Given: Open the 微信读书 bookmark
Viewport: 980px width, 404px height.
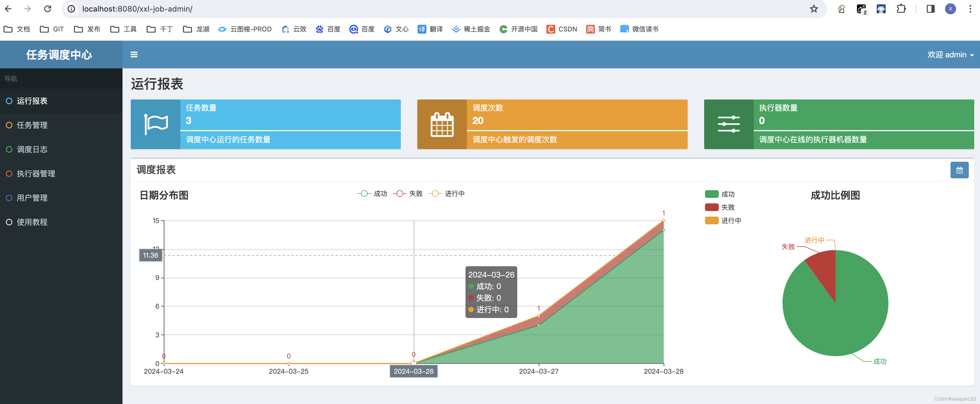Looking at the screenshot, I should [x=639, y=29].
